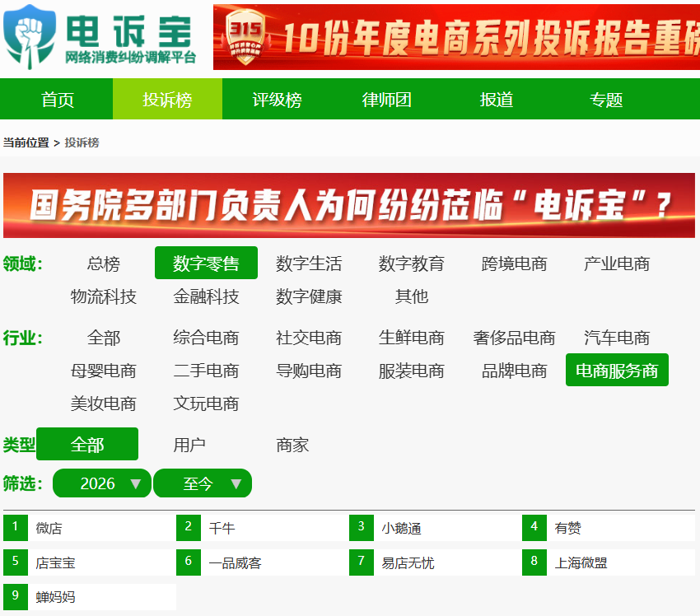Select 全部 in the 行业 row
This screenshot has height=616, width=700.
click(103, 338)
